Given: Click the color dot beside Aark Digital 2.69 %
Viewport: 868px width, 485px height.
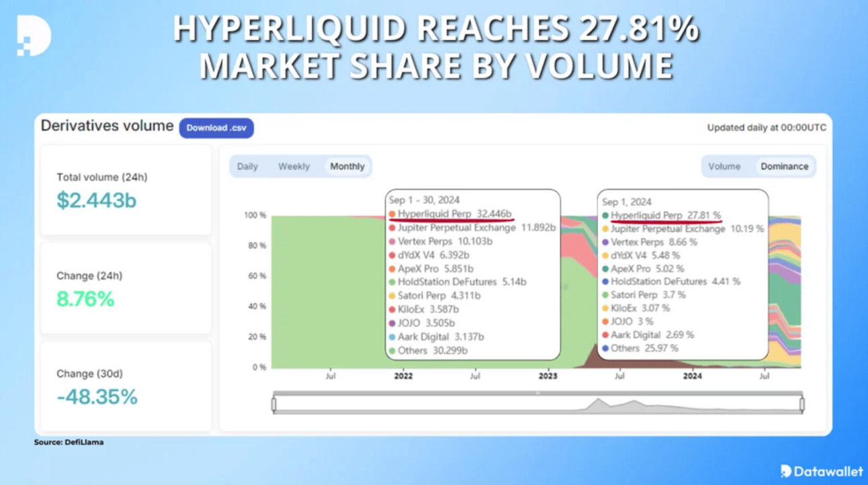Looking at the screenshot, I should [605, 335].
